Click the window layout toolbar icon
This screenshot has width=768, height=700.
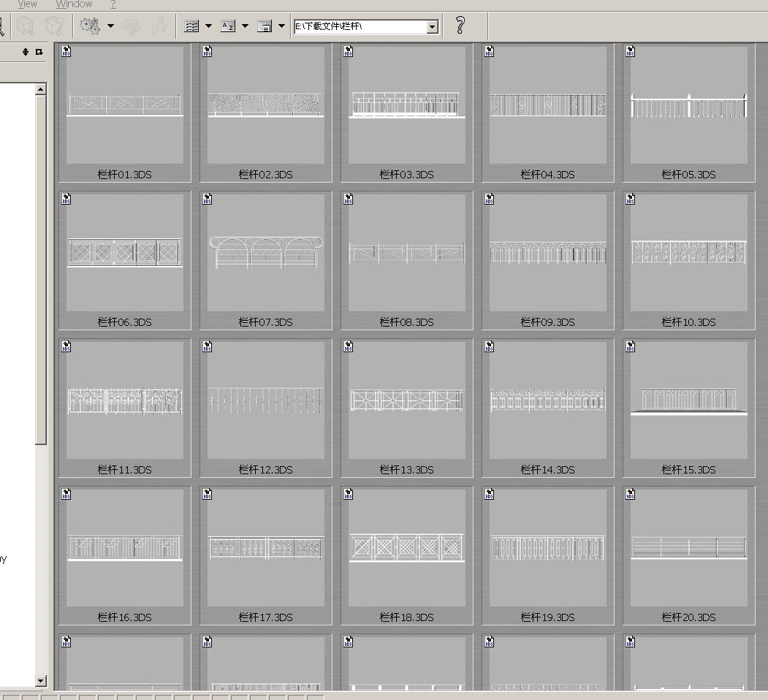(265, 26)
